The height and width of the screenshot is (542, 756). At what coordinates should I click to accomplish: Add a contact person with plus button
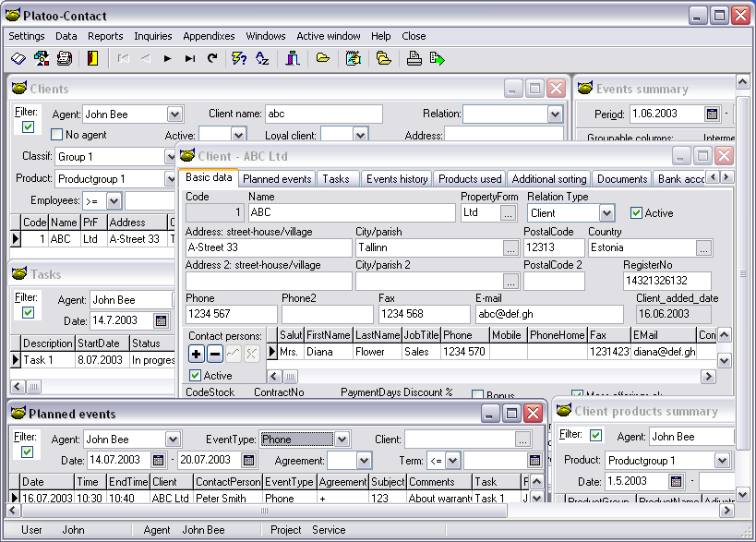(197, 354)
